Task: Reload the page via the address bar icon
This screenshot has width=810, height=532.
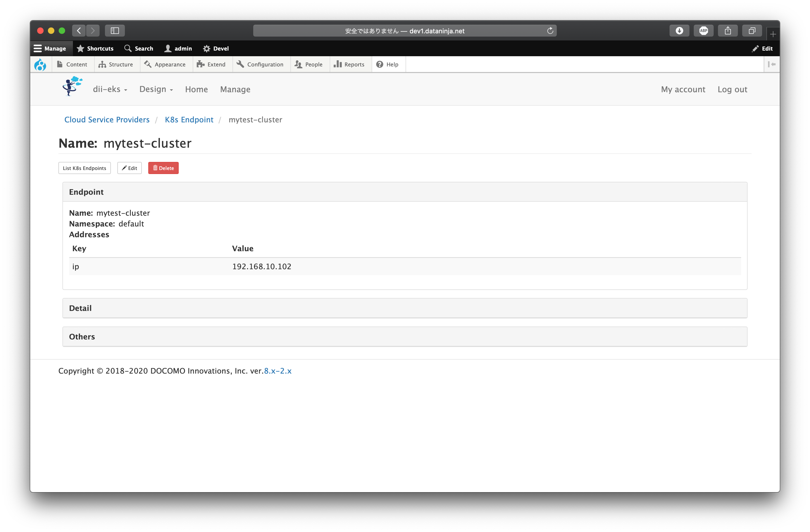Action: click(x=550, y=31)
